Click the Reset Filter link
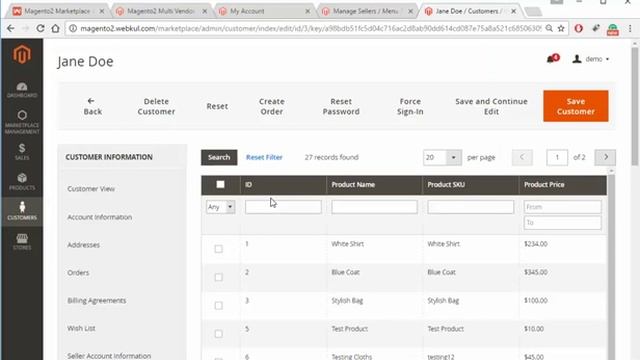This screenshot has height=360, width=640. click(x=264, y=157)
